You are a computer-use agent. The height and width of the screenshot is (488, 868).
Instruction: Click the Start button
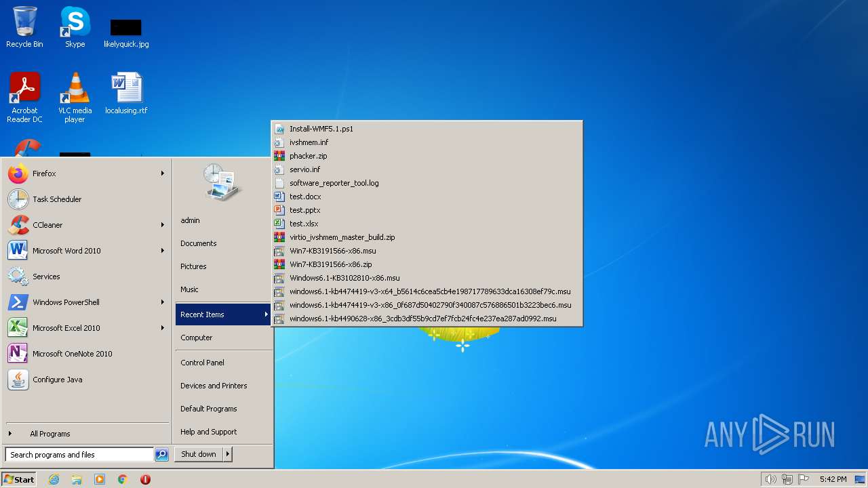19,479
